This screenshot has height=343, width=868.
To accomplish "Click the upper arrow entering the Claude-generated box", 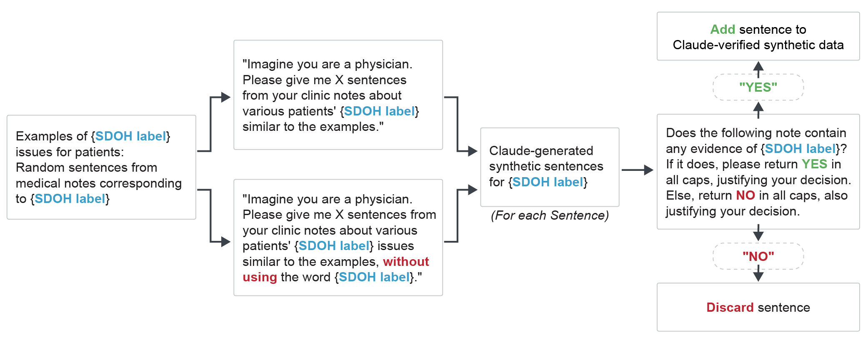I will click(461, 124).
